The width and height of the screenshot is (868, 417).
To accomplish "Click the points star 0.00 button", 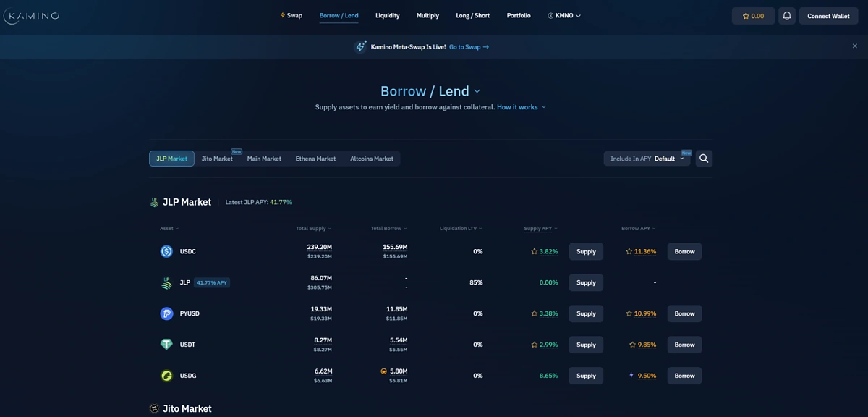I will click(x=753, y=16).
